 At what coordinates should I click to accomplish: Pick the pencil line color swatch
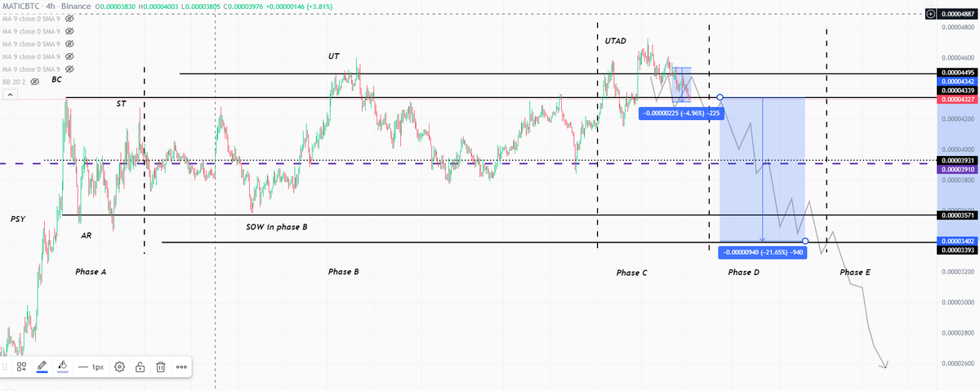pyautogui.click(x=42, y=367)
